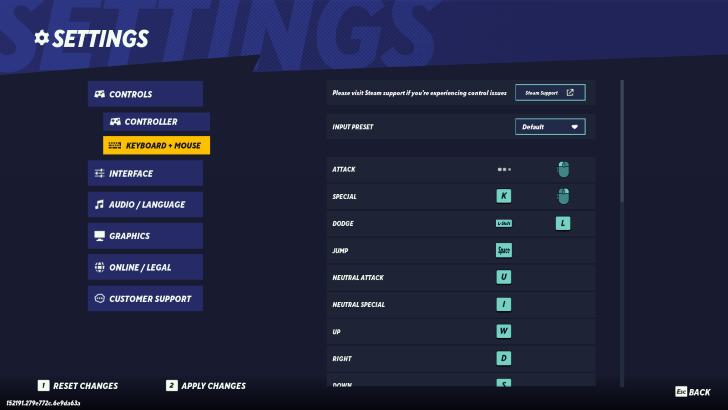
Task: Click the settings gear icon in title
Action: point(42,38)
